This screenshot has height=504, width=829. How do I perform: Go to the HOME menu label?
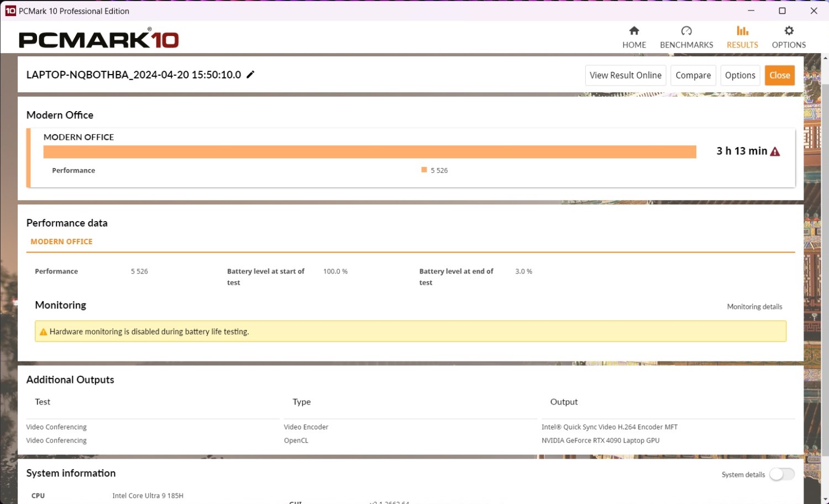pos(634,45)
